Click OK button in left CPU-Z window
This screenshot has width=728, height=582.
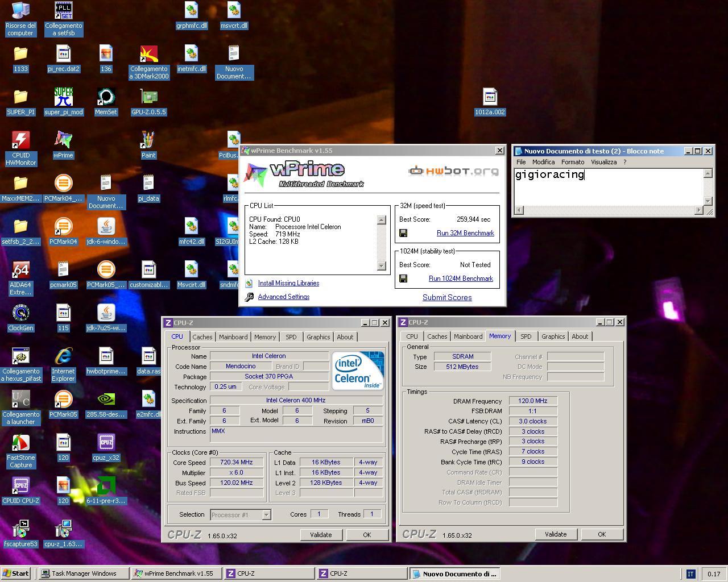367,535
